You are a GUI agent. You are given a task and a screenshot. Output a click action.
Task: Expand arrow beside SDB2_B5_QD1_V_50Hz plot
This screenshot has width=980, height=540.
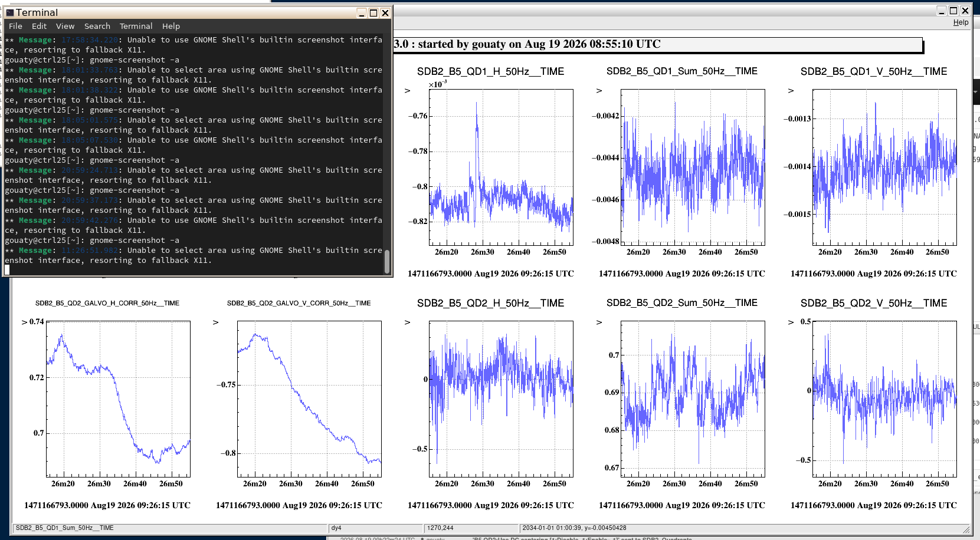tap(791, 91)
